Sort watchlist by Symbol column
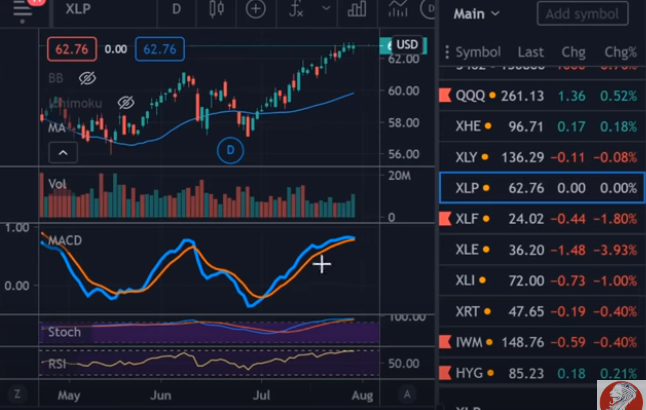Viewport: 646px width, 410px height. (x=478, y=52)
